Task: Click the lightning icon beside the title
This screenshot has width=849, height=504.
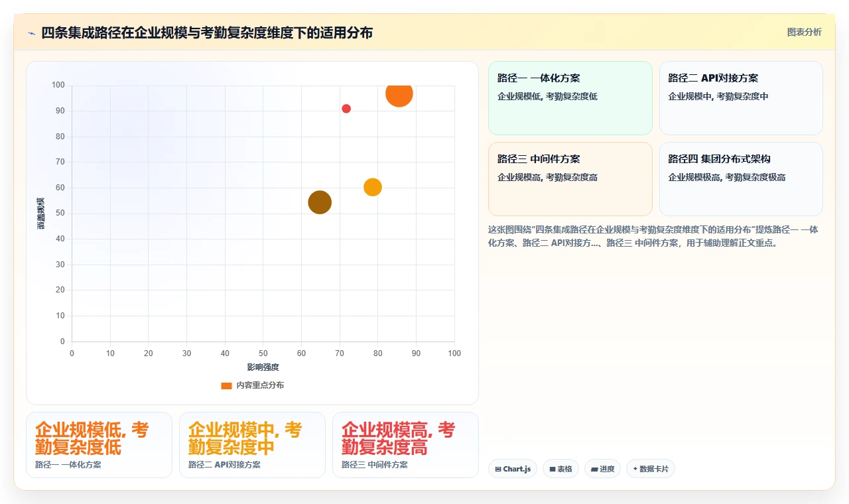Action: (32, 33)
